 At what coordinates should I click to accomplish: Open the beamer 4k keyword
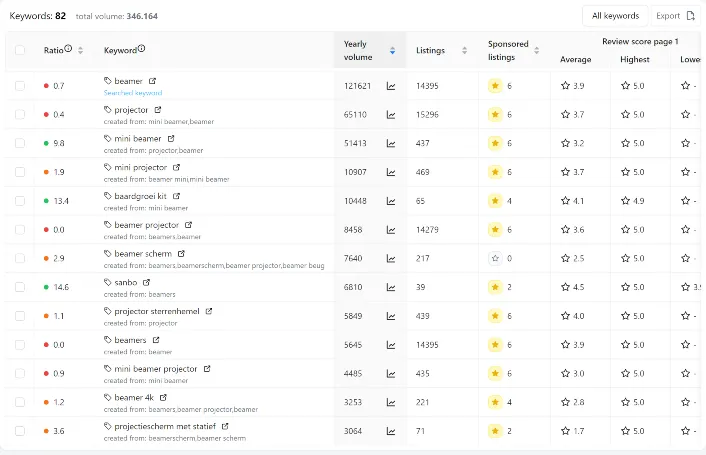click(x=134, y=398)
